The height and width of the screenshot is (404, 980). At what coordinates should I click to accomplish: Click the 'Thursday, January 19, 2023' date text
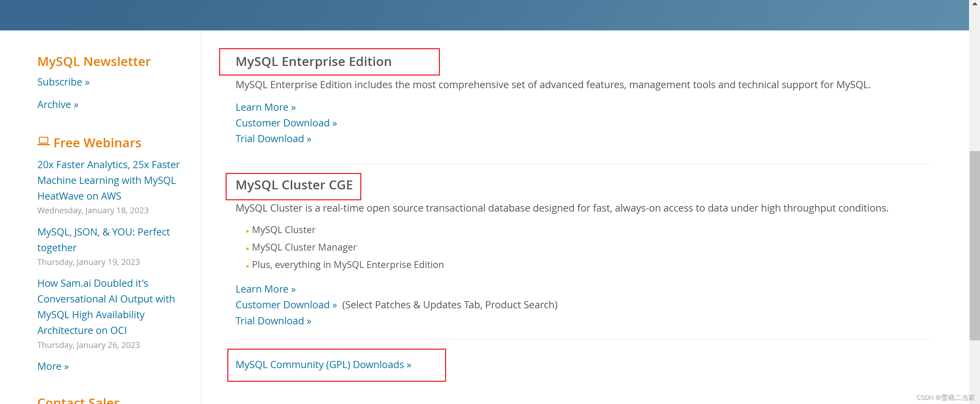click(x=89, y=262)
